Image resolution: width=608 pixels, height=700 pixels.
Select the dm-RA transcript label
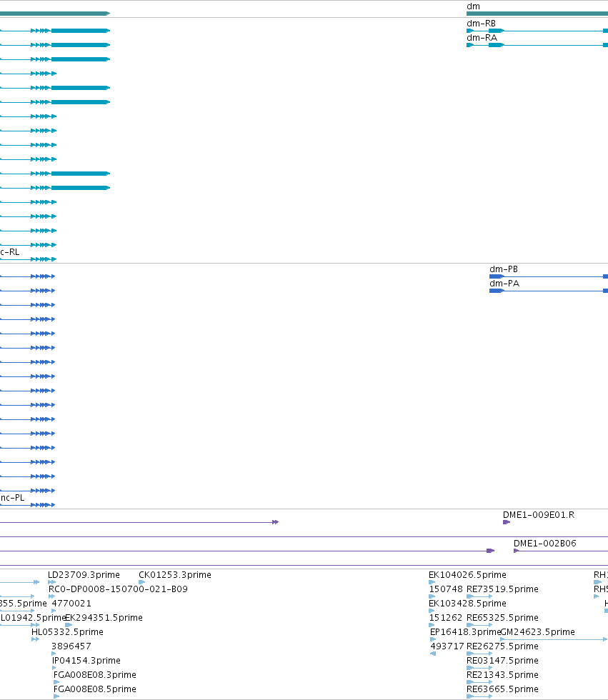(x=482, y=37)
